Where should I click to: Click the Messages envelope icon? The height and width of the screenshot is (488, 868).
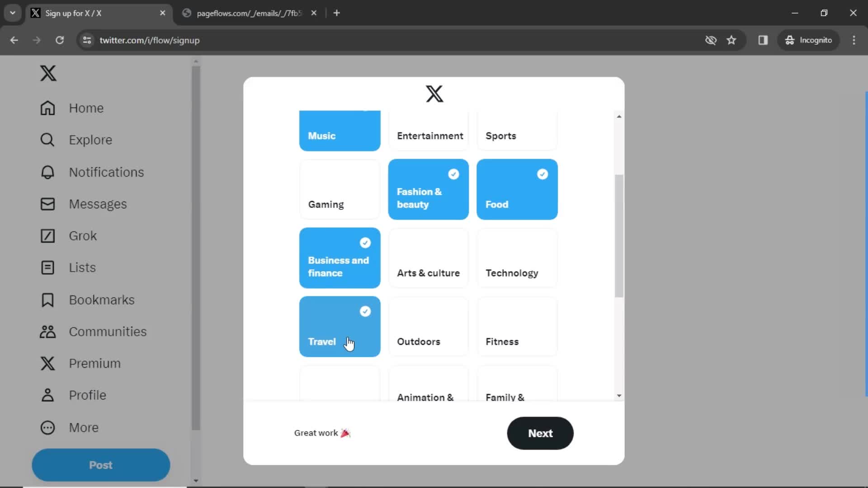click(47, 204)
